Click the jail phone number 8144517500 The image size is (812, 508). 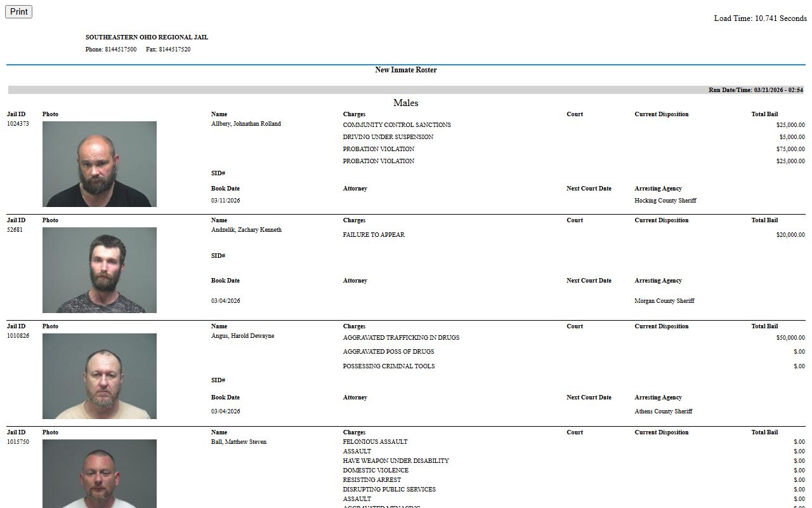tap(120, 50)
